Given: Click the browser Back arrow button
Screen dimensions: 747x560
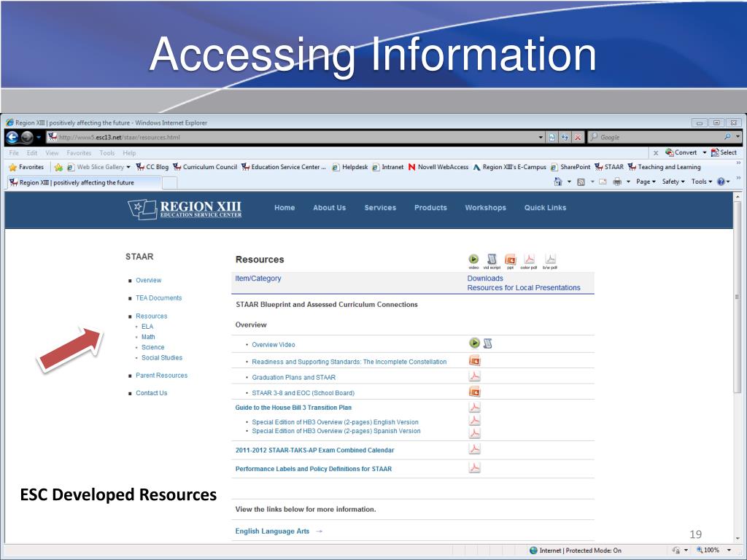Looking at the screenshot, I should (12, 137).
